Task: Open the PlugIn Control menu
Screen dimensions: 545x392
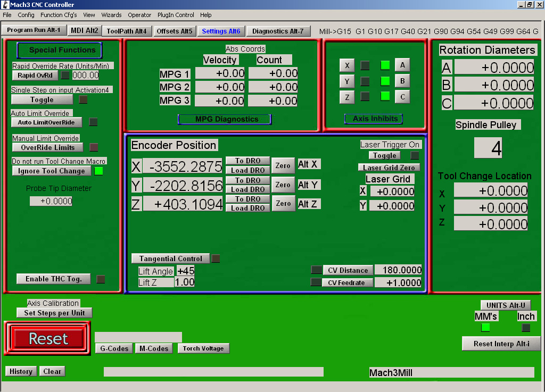Action: point(176,15)
